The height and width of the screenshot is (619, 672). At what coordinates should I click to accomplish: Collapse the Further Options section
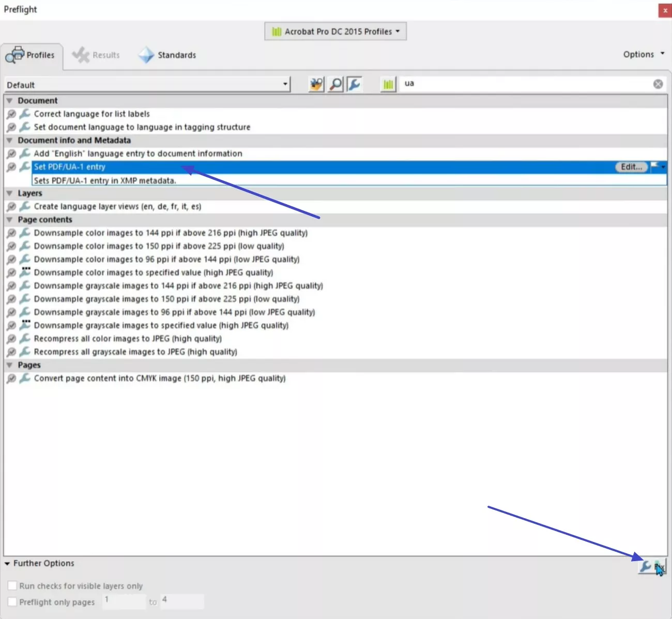(x=7, y=564)
